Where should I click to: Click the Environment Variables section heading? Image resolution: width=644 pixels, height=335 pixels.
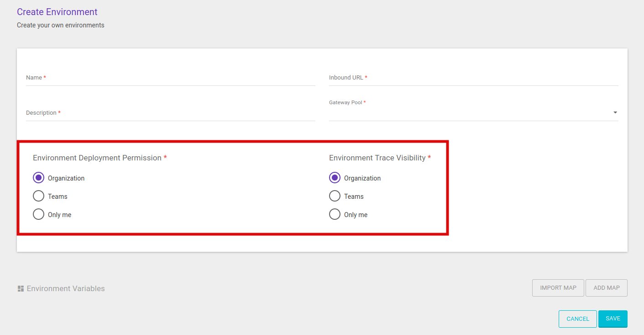(x=66, y=288)
